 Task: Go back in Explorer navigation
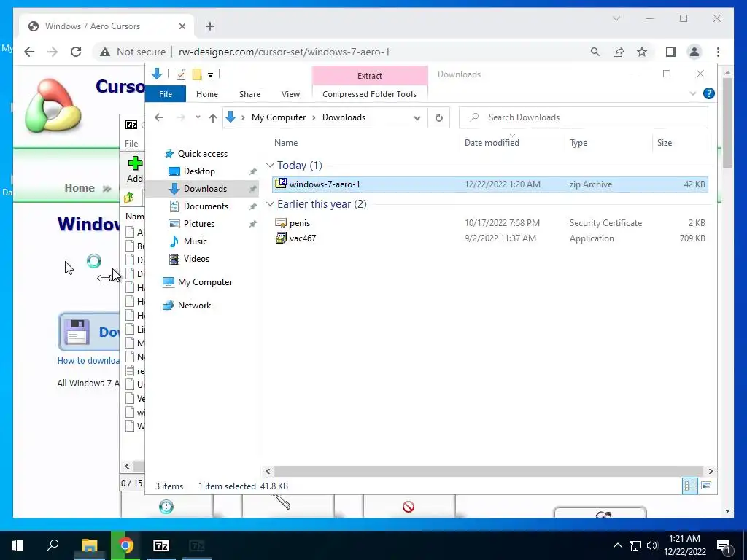tap(159, 117)
